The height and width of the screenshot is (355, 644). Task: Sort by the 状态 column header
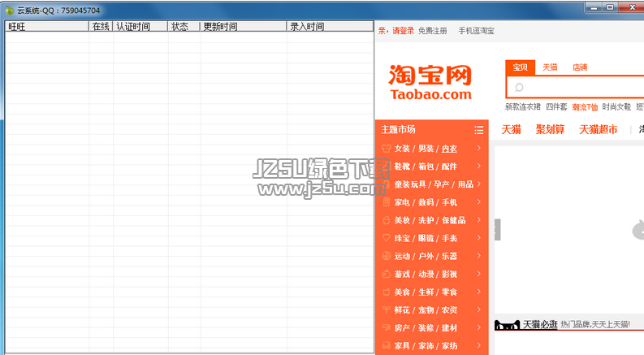tap(184, 27)
